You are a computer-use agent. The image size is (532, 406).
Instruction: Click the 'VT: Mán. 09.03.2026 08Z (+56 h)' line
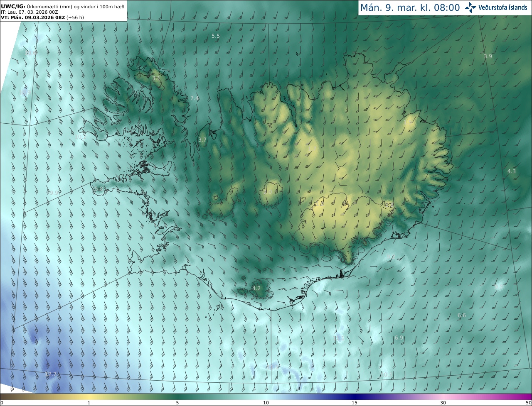tap(42, 17)
